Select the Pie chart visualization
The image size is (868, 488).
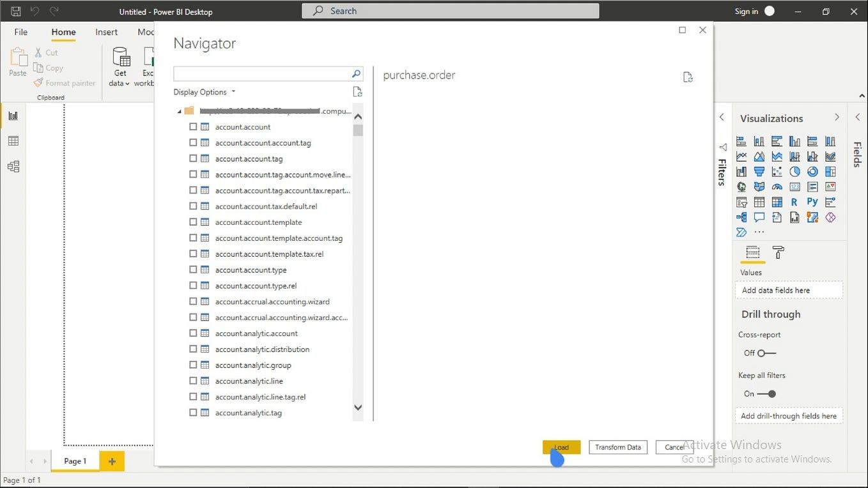(x=794, y=171)
